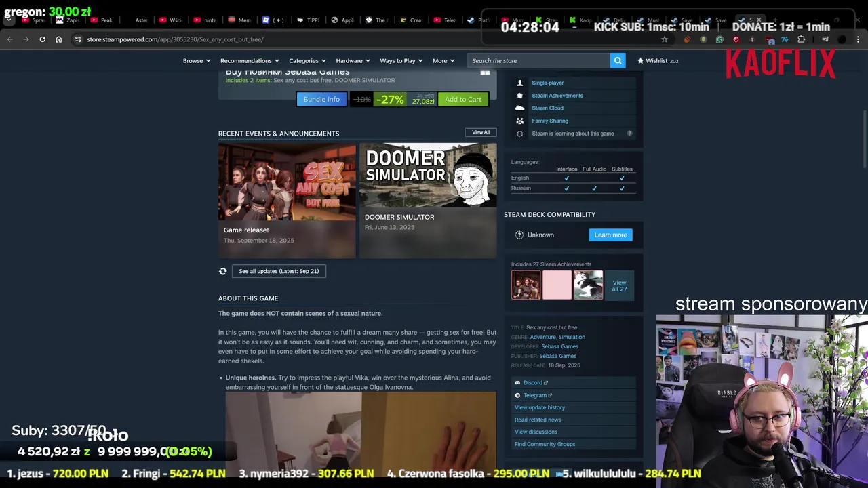Screen dimensions: 868x488
Task: Click the store search magnifier button
Action: pos(618,61)
